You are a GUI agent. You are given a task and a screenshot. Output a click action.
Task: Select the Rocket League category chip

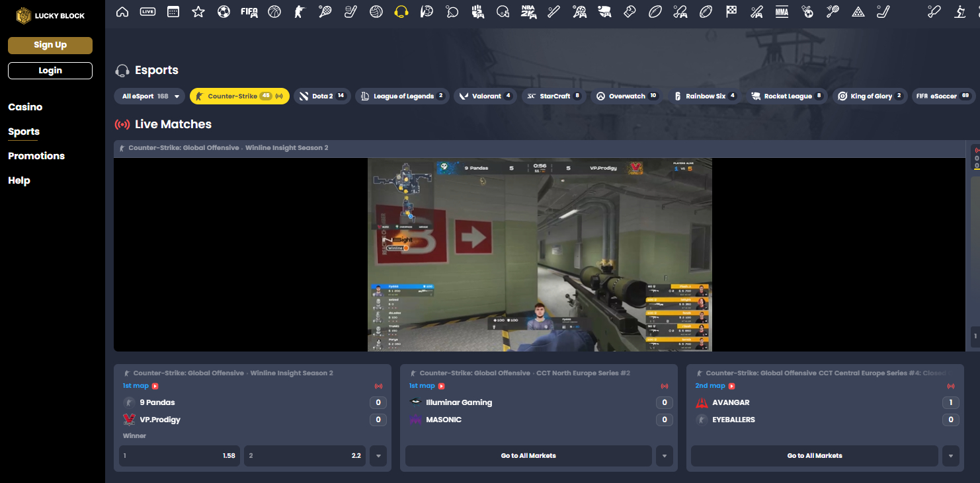pyautogui.click(x=787, y=96)
